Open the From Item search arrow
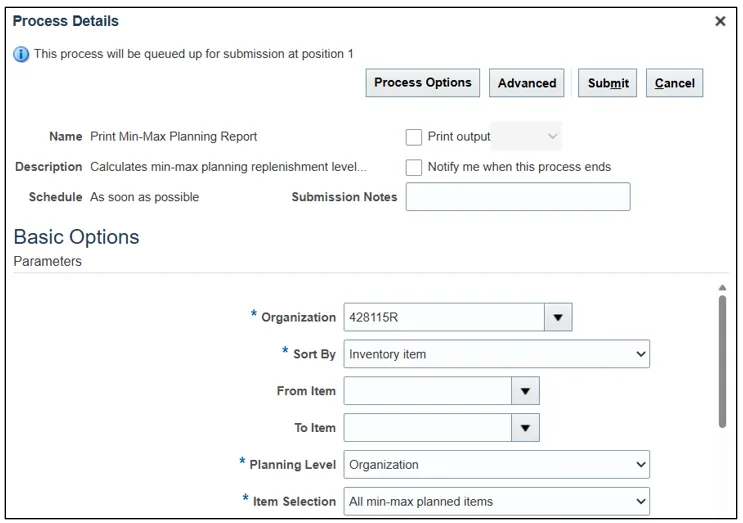The height and width of the screenshot is (523, 743). [525, 391]
